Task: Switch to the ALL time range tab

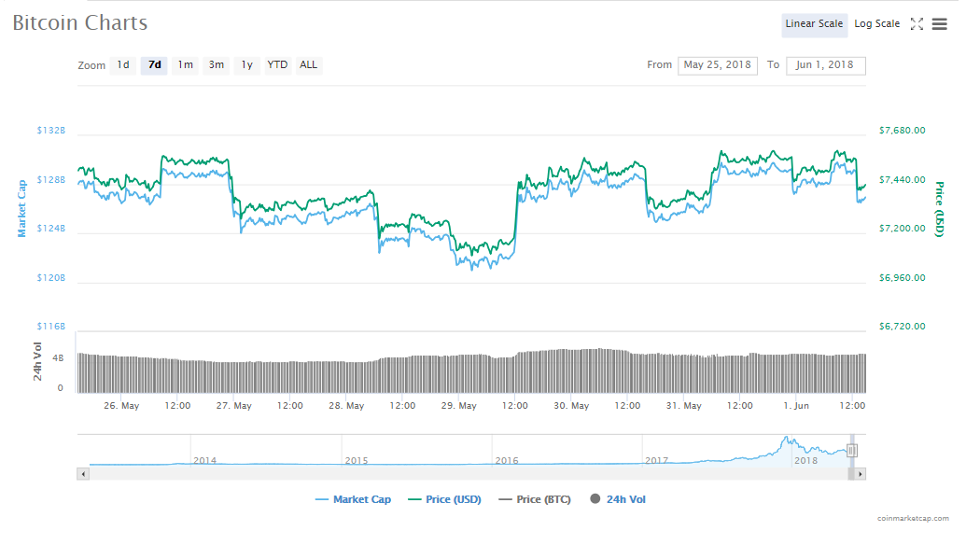Action: click(x=308, y=64)
